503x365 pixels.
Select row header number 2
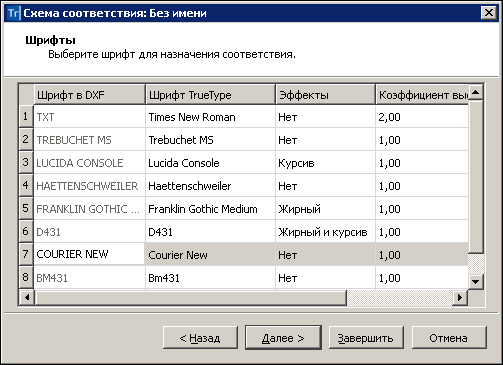(26, 140)
